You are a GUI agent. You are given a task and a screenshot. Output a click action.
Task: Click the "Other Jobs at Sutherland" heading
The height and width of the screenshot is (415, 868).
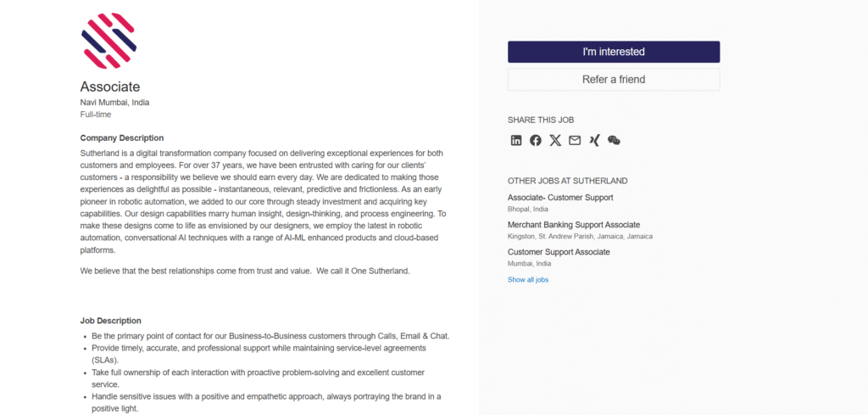point(567,181)
